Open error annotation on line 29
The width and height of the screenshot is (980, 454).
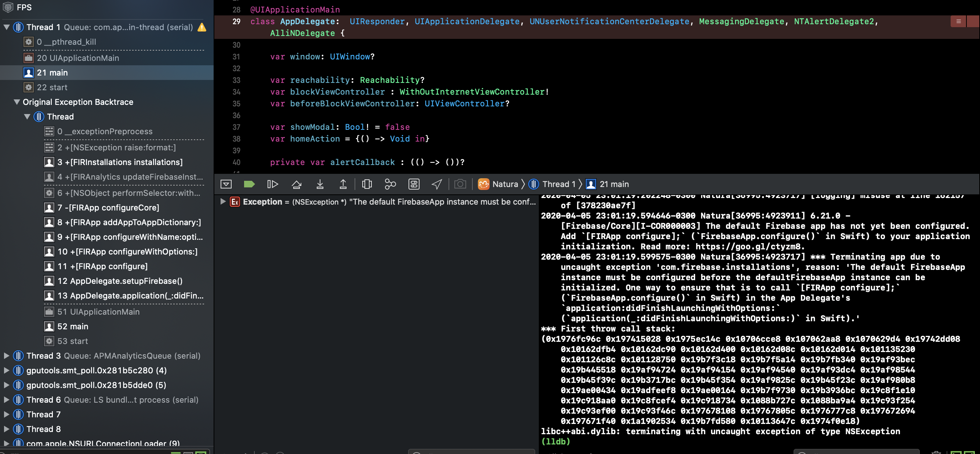coord(958,22)
